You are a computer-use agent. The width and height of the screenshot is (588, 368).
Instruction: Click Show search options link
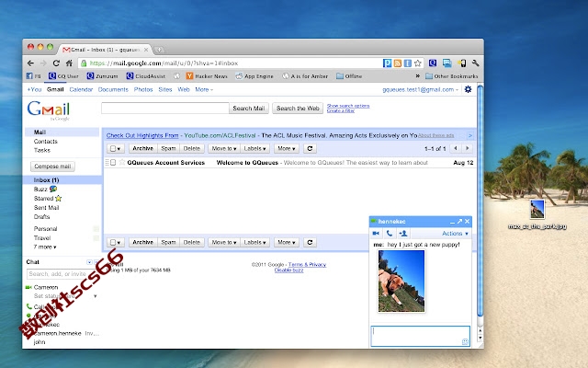point(348,106)
